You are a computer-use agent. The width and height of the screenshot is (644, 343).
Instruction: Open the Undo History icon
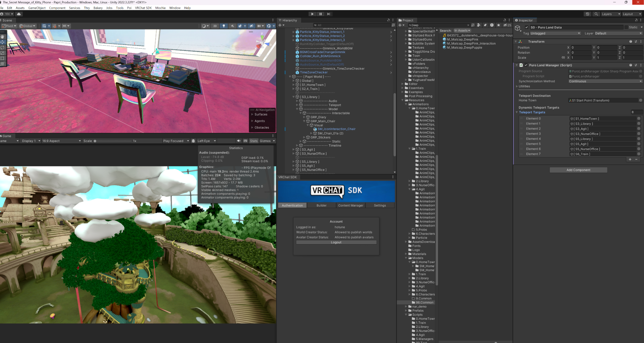coord(587,14)
